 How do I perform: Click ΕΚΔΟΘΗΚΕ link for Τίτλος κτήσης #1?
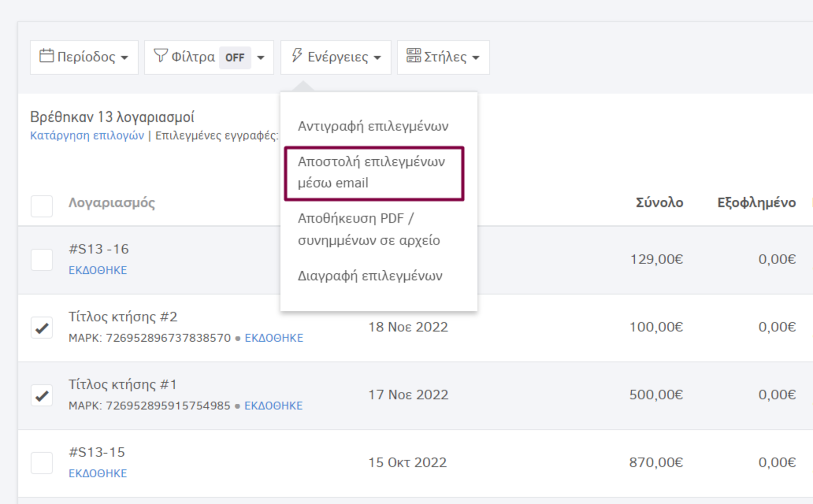click(273, 405)
